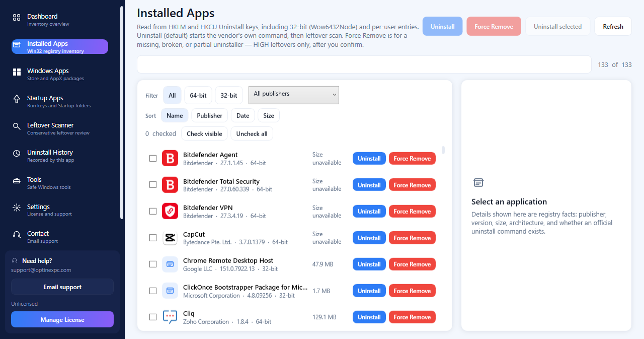The height and width of the screenshot is (339, 644).
Task: Click the headset icon beside Need help?
Action: click(15, 261)
